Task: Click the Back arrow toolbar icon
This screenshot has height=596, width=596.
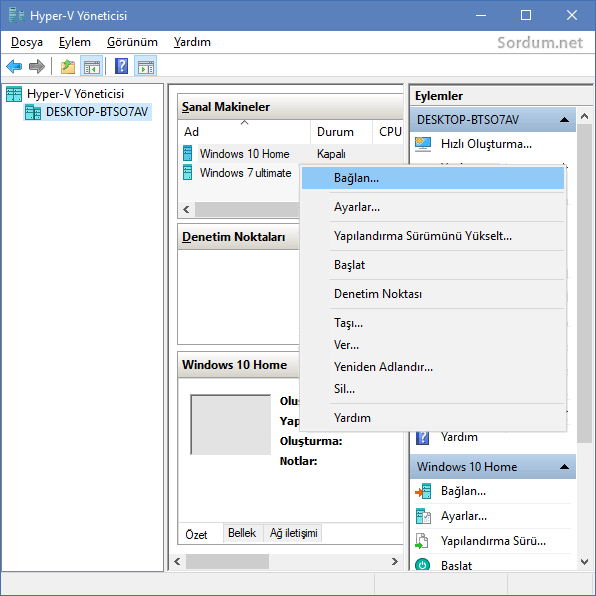Action: click(x=14, y=67)
